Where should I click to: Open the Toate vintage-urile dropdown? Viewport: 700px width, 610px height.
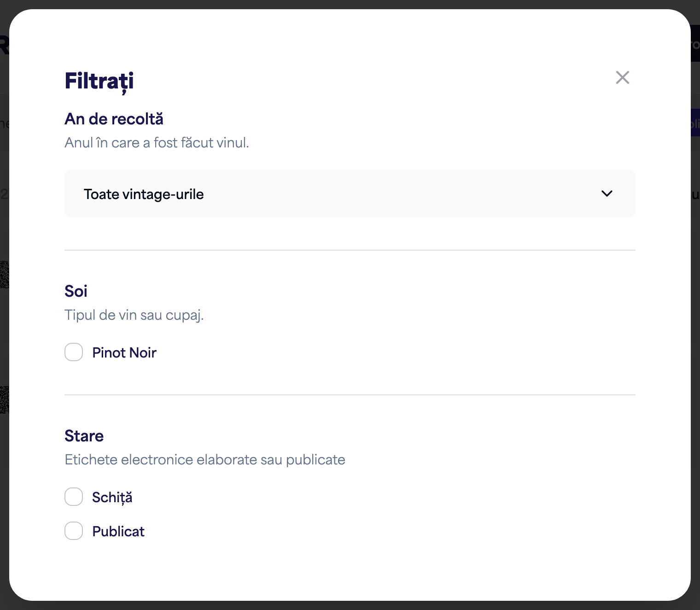point(350,194)
